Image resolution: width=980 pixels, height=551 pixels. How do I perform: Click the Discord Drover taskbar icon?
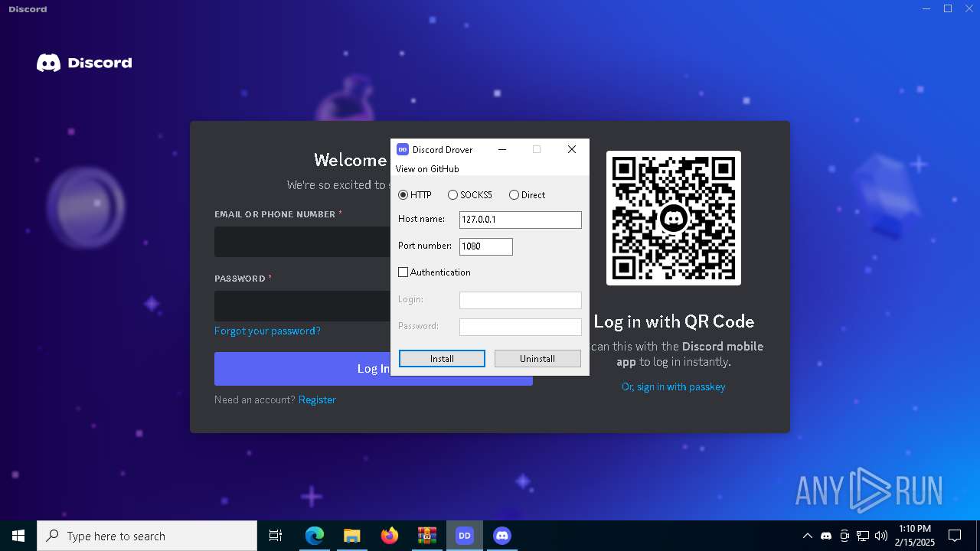point(465,536)
